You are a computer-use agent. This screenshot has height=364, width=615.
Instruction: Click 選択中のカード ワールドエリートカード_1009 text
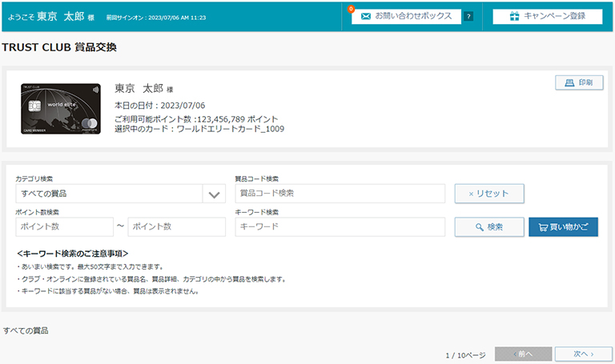199,129
